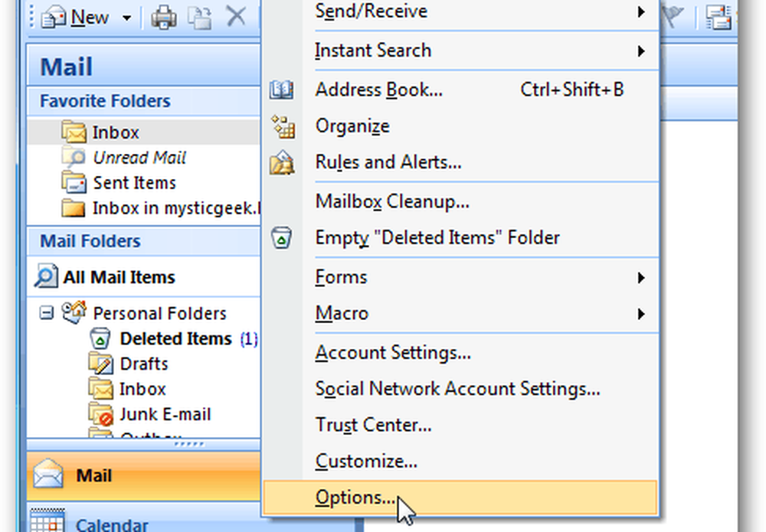Viewport: 766px width, 532px height.
Task: Click the All Mail Items search icon
Action: click(46, 277)
